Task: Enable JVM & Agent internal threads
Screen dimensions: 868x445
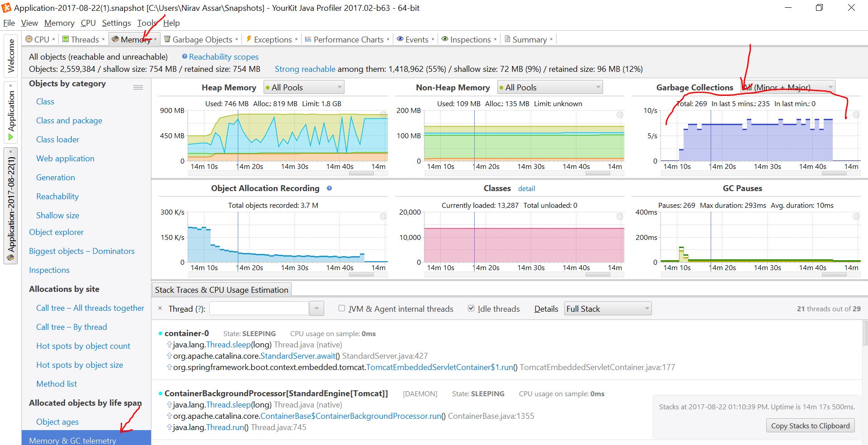Action: (342, 308)
